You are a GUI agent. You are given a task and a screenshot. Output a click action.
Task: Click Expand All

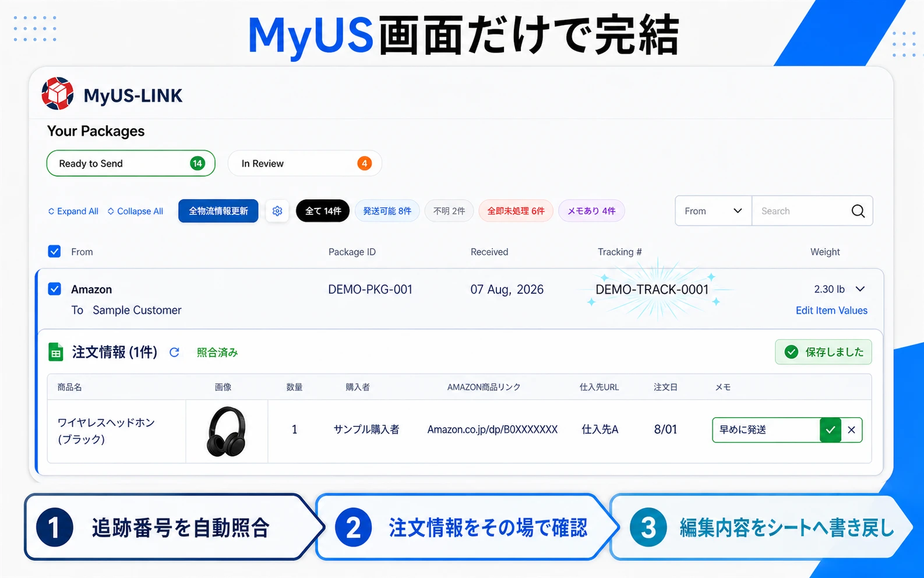point(73,211)
